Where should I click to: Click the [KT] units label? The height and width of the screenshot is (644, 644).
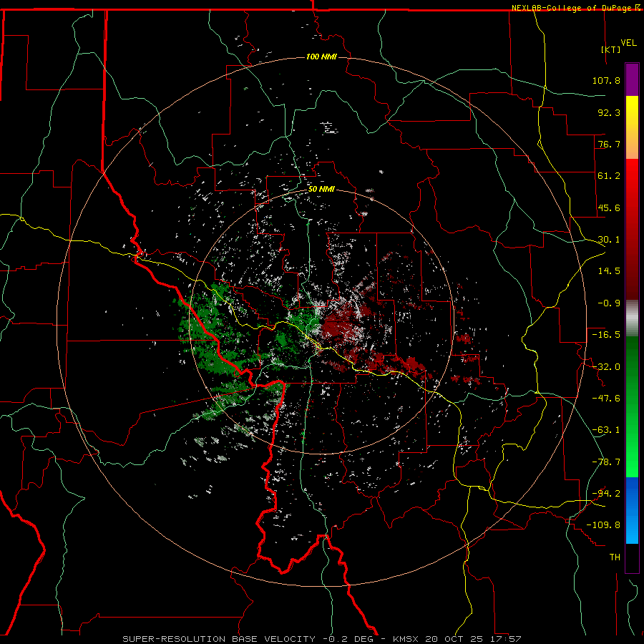pos(611,49)
